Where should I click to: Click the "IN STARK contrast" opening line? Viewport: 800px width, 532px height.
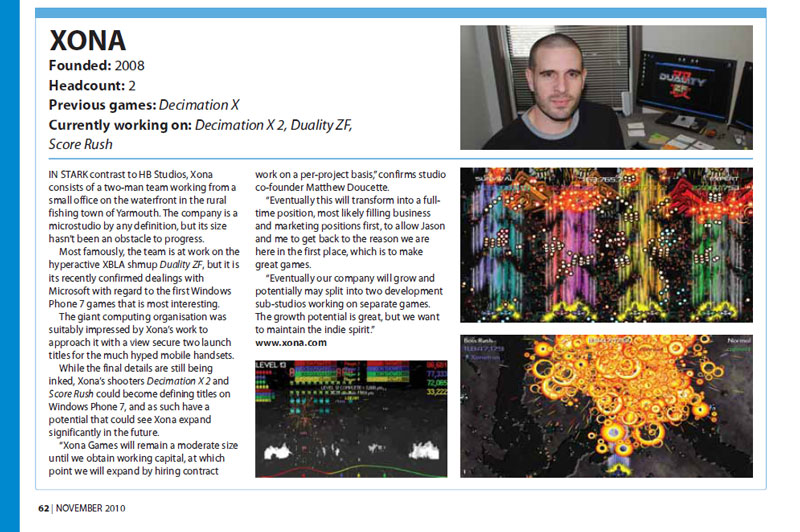tap(131, 174)
